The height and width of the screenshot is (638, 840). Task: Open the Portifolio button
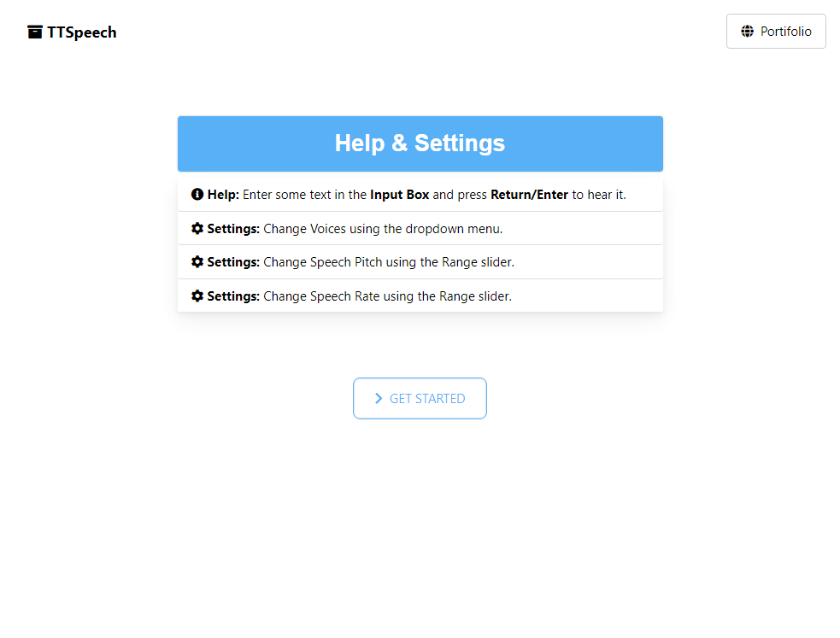pyautogui.click(x=776, y=31)
